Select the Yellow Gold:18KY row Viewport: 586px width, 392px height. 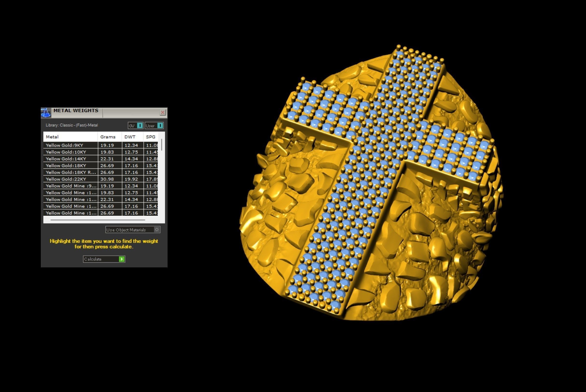pos(101,165)
